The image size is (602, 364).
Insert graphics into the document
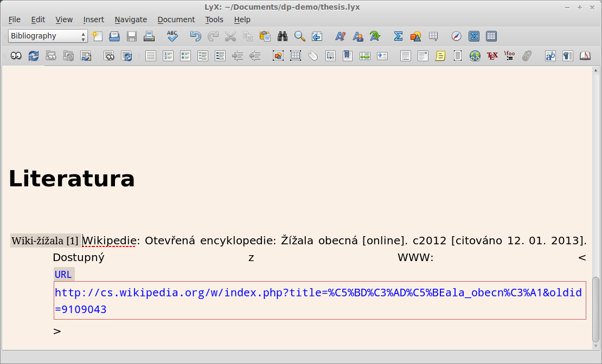tap(415, 36)
